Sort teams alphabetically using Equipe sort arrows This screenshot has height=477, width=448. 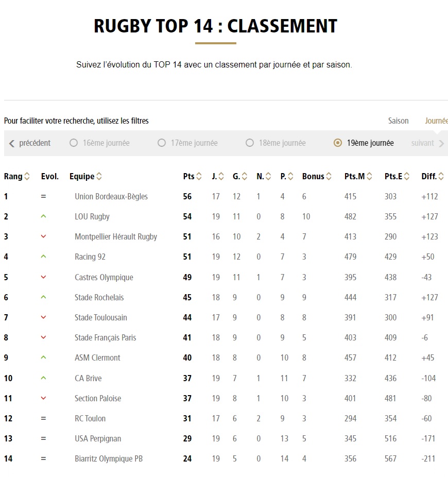coord(98,176)
